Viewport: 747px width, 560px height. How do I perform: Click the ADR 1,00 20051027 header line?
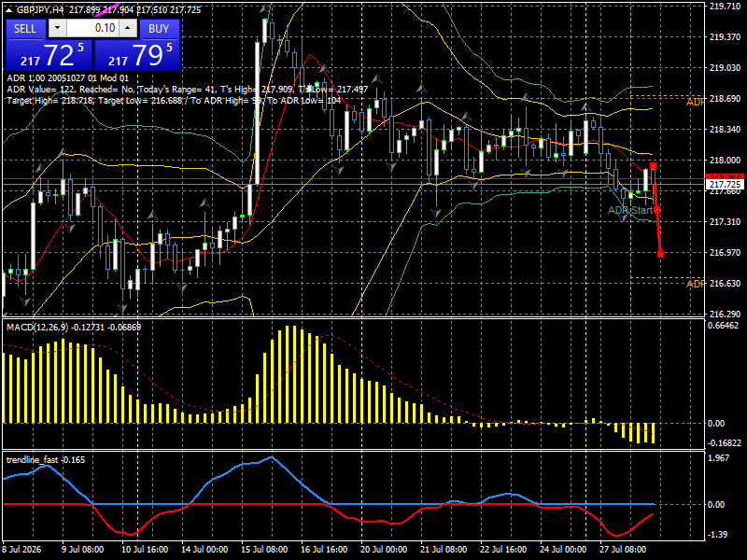click(x=67, y=78)
